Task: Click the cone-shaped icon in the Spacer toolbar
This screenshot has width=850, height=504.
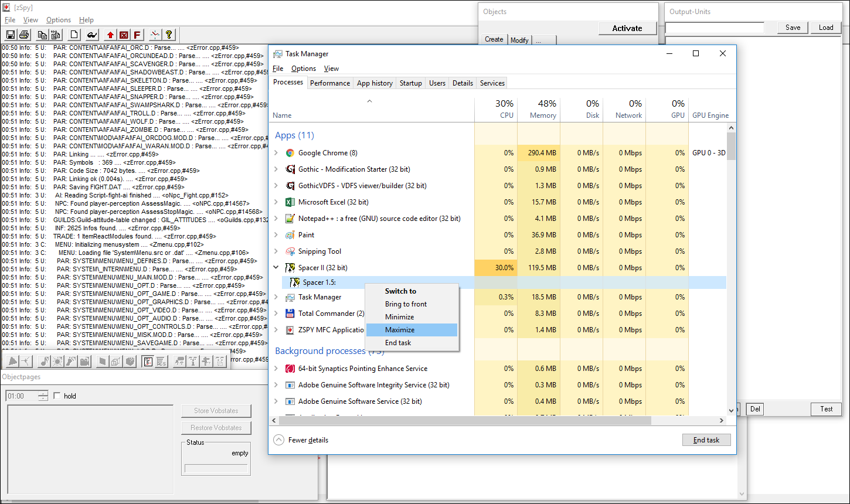Action: click(13, 362)
